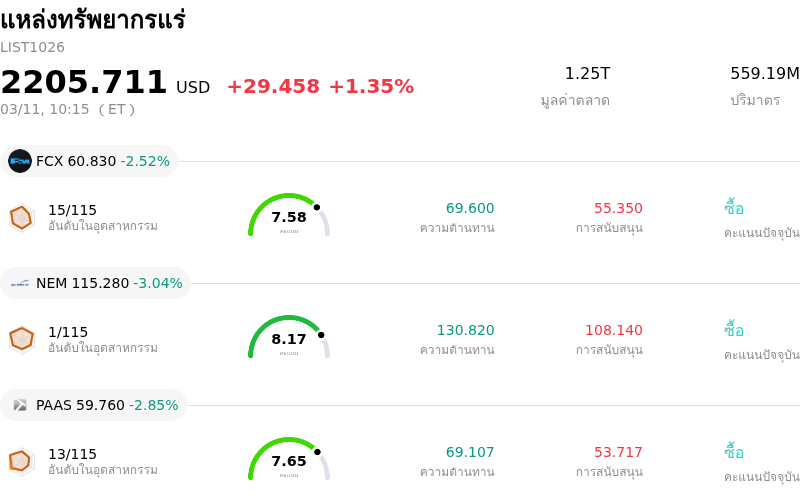Screen dimensions: 800x499
Task: Click the FCX company logo icon
Action: pos(20,161)
